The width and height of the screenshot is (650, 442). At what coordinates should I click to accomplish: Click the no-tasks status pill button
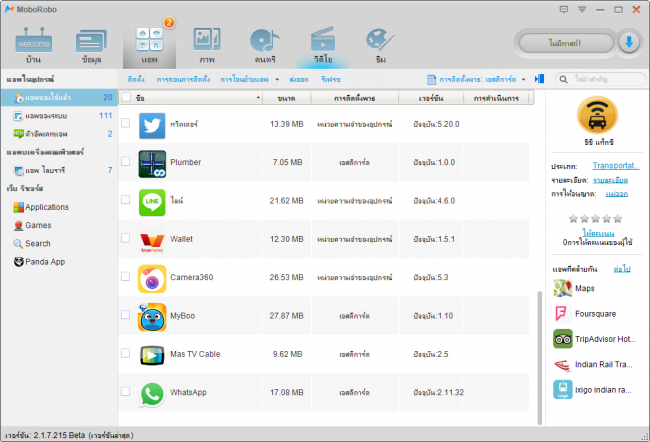pyautogui.click(x=565, y=43)
